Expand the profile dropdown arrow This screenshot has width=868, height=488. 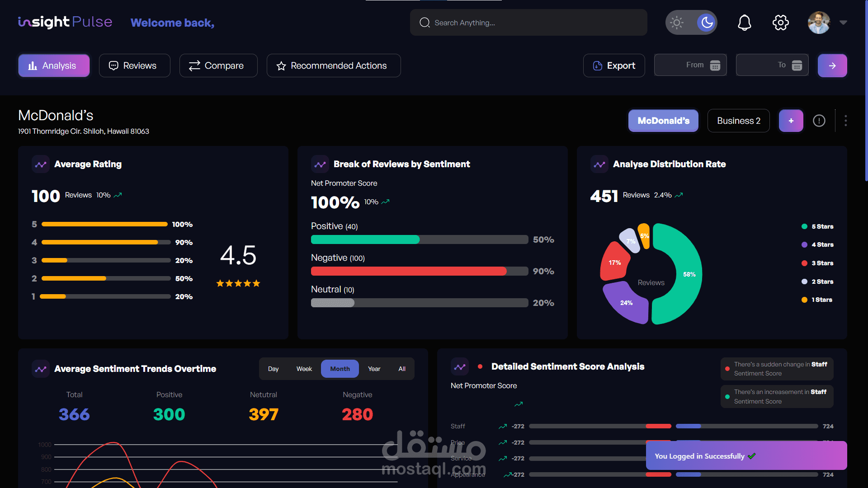(x=843, y=22)
